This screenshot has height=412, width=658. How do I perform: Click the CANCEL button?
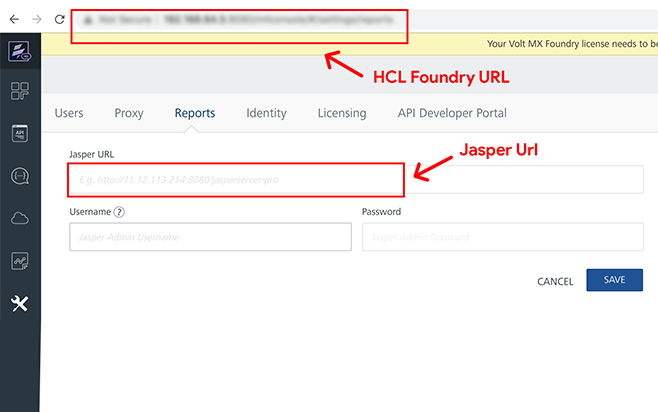pos(555,281)
